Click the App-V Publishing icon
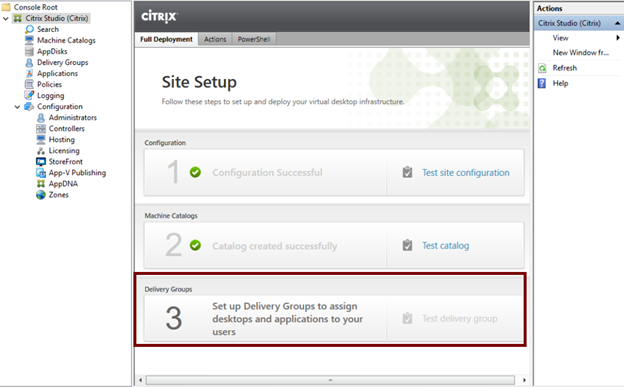 tap(41, 173)
